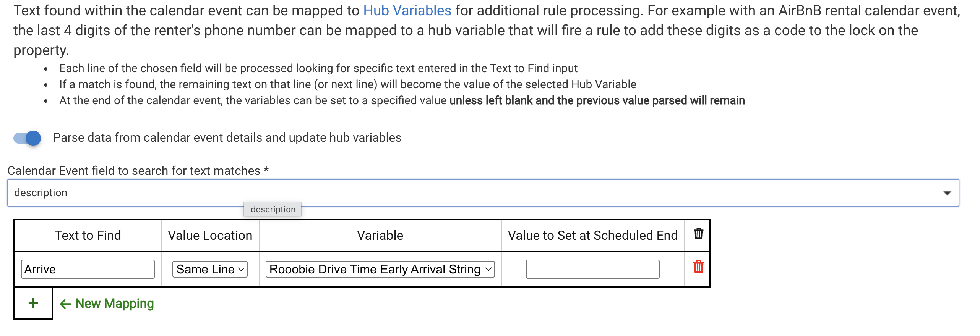The width and height of the screenshot is (980, 336).
Task: Click the small gray 'description' tooltip
Action: click(273, 209)
